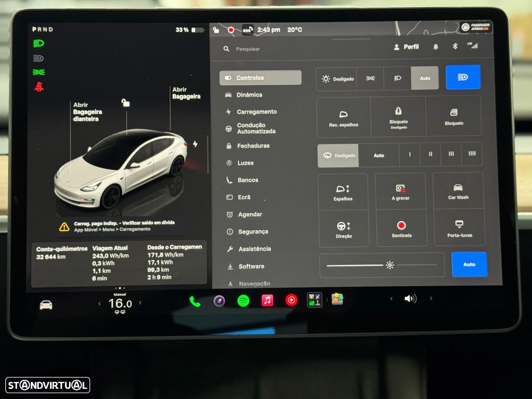Image resolution: width=532 pixels, height=399 pixels.
Task: Lower volume with the left chevron
Action: pyautogui.click(x=392, y=298)
